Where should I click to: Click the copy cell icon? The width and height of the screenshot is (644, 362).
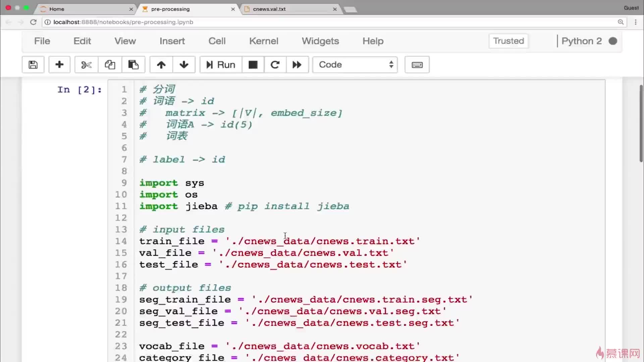(x=110, y=65)
